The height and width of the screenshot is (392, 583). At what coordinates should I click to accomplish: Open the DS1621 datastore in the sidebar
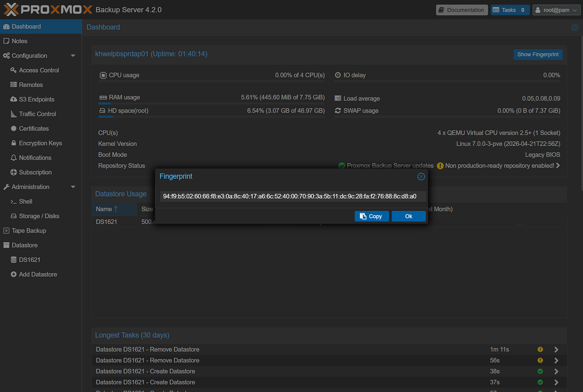pos(41,260)
